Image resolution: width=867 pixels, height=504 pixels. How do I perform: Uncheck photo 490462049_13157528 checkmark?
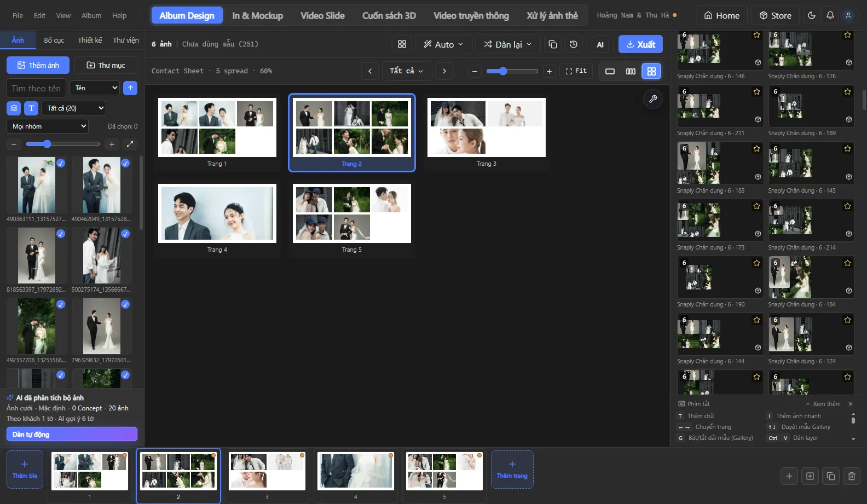(x=125, y=163)
